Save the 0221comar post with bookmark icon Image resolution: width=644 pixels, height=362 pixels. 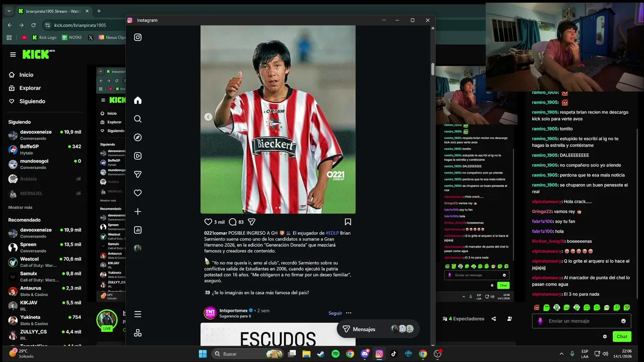(348, 222)
